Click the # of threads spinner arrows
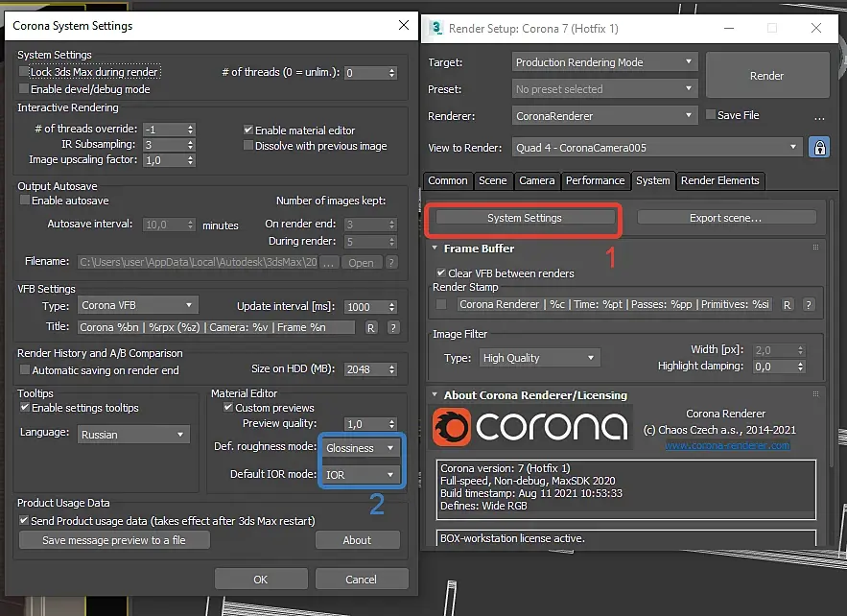Viewport: 847px width, 616px height. (392, 72)
